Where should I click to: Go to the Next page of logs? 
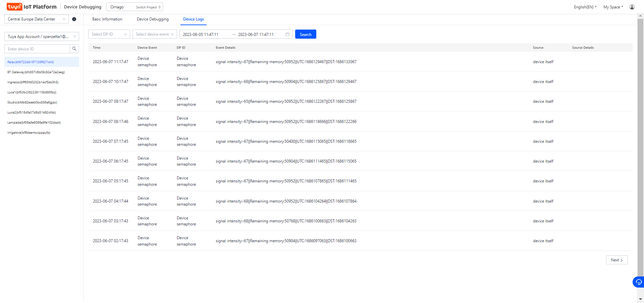[616, 260]
